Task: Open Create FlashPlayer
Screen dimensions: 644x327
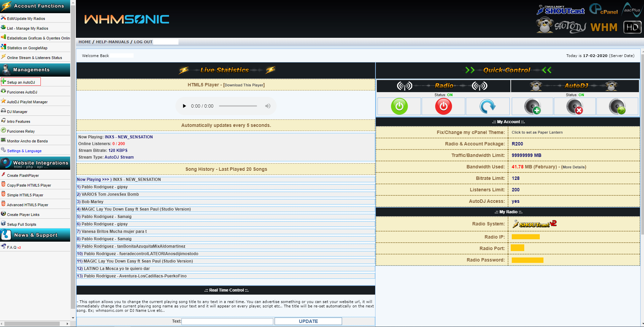Action: point(23,175)
